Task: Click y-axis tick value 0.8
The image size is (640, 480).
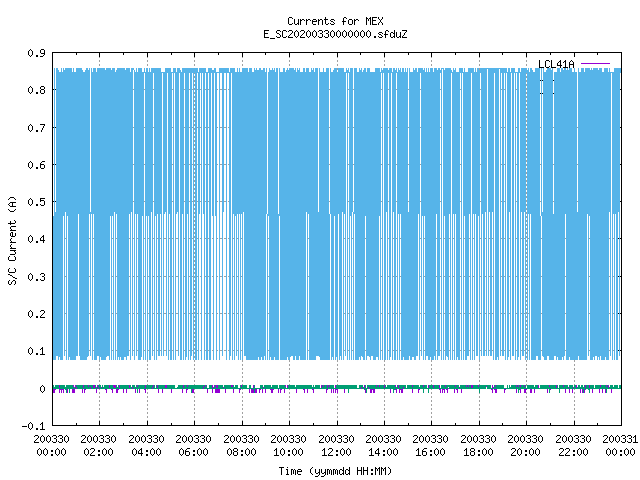Action: (37, 90)
